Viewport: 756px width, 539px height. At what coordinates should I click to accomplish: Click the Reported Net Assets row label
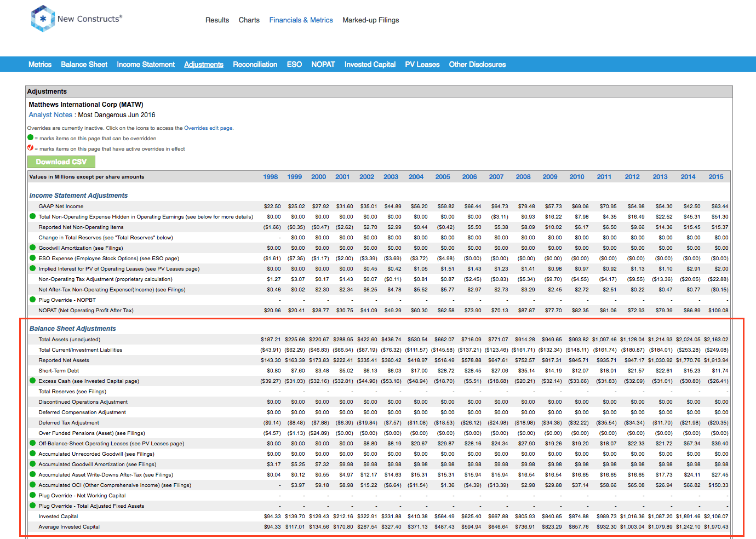point(64,360)
